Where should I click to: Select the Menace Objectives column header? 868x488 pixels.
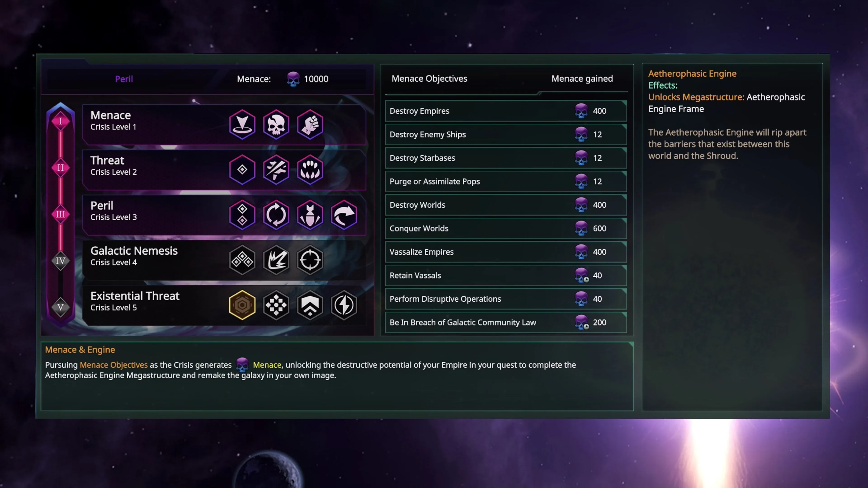pos(429,78)
